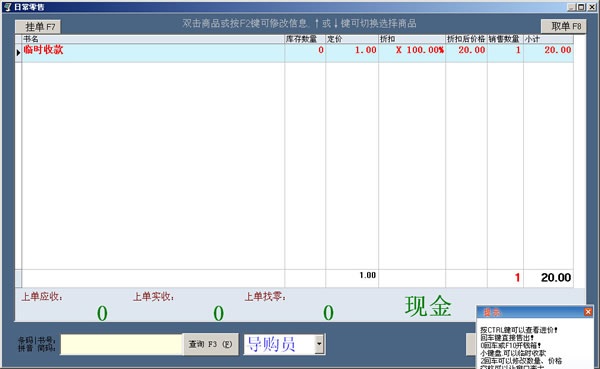Viewport: 600px width, 369px height.
Task: Click the 折扣后价格 column header
Action: [466, 39]
